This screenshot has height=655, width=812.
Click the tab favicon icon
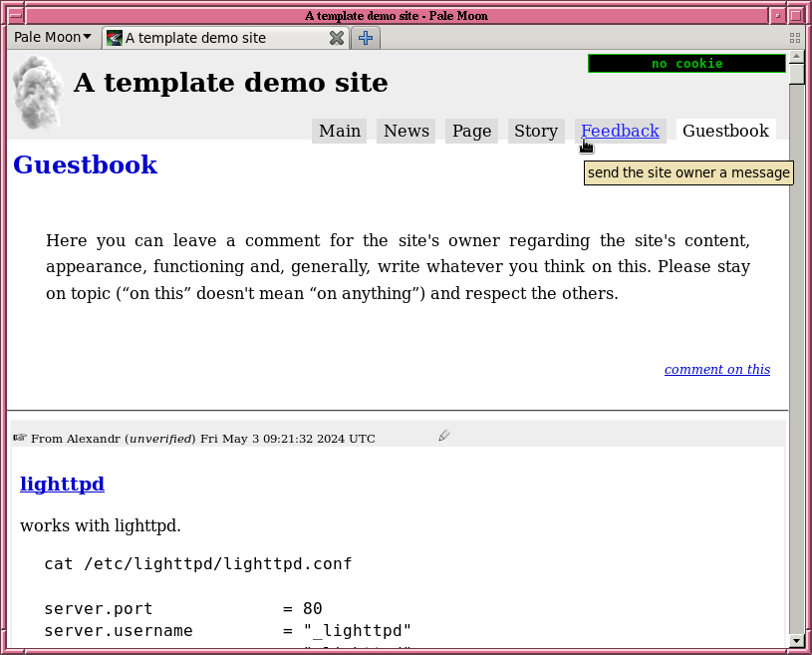(114, 38)
